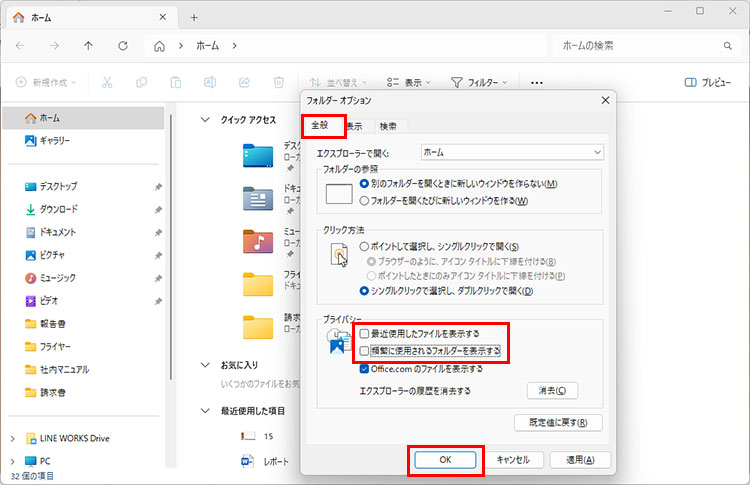The height and width of the screenshot is (485, 750).
Task: Open ドキュメント in the sidebar
Action: coord(50,232)
